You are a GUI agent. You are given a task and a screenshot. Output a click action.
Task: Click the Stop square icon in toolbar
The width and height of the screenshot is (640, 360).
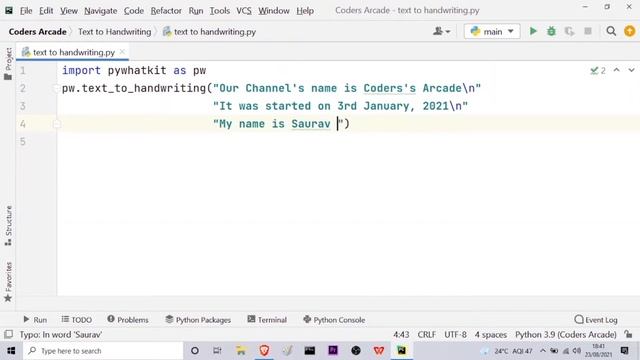pos(588,31)
